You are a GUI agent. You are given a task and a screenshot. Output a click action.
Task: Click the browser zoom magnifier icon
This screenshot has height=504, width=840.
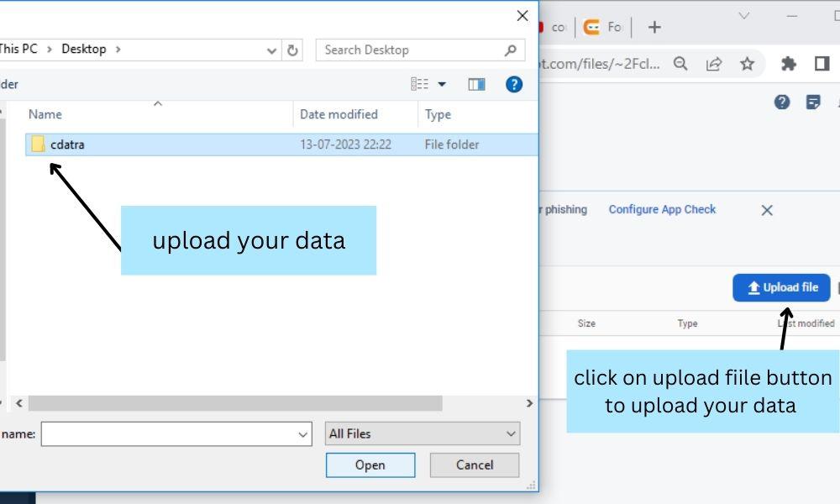point(680,64)
